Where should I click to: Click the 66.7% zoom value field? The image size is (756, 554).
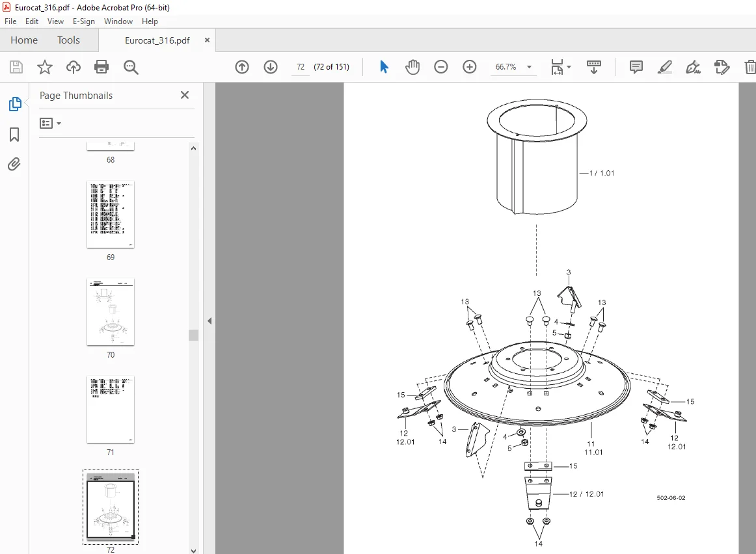(506, 67)
